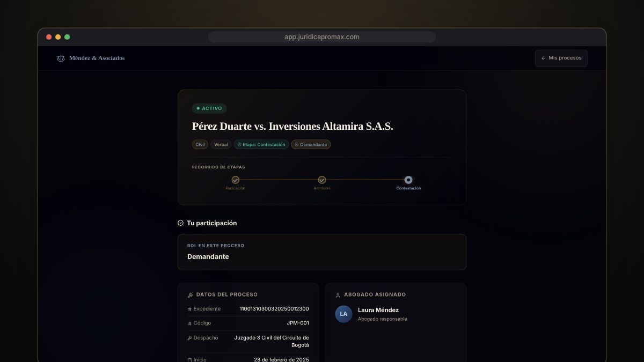Click the ACTIVO status badge
The height and width of the screenshot is (362, 644).
click(209, 108)
